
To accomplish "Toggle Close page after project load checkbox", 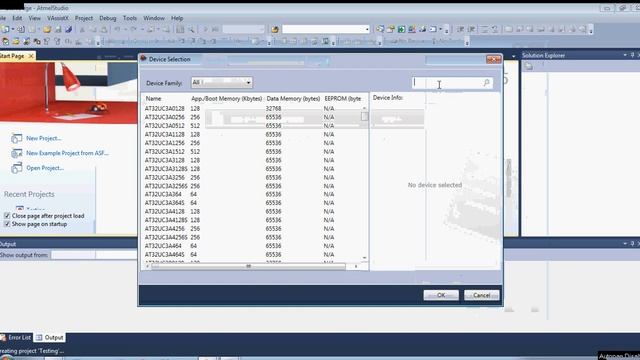I will pyautogui.click(x=7, y=216).
